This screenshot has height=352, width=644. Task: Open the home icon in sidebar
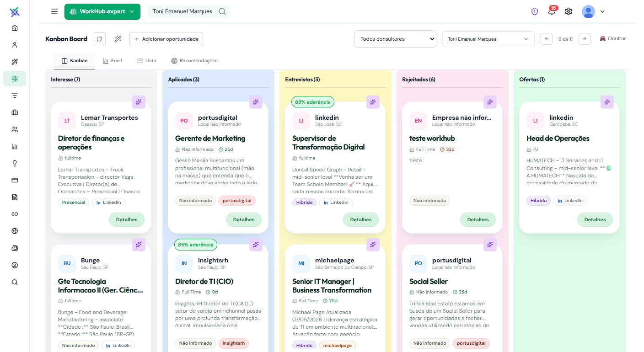coord(15,28)
